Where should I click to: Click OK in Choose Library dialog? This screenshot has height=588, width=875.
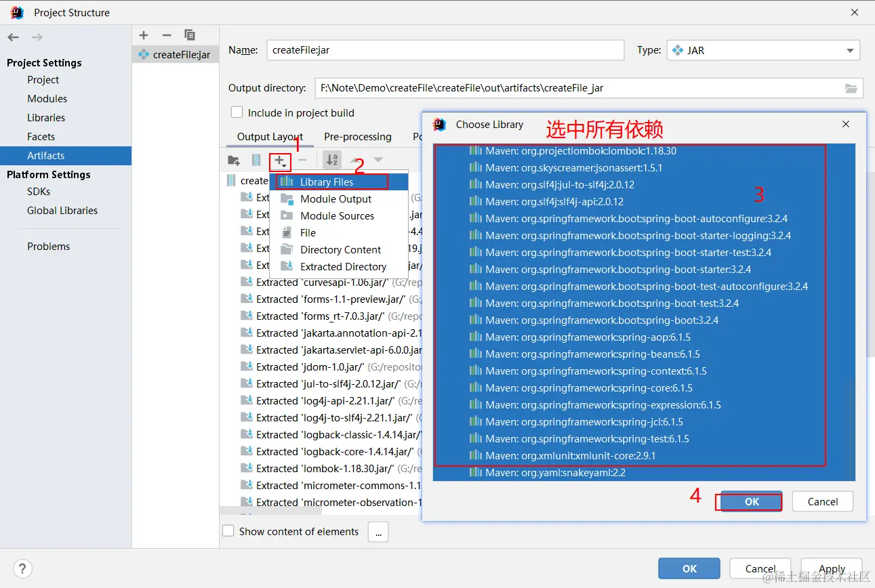(752, 502)
